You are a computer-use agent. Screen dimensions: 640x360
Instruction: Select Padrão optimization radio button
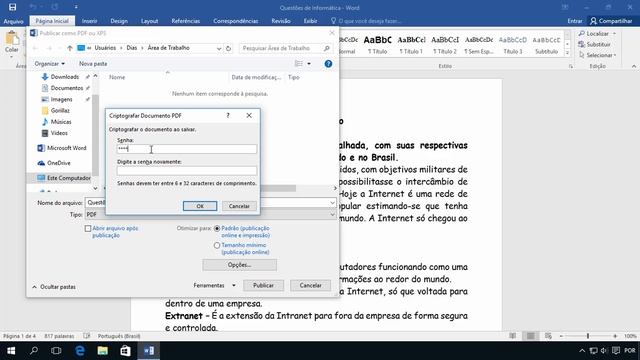coord(217,229)
